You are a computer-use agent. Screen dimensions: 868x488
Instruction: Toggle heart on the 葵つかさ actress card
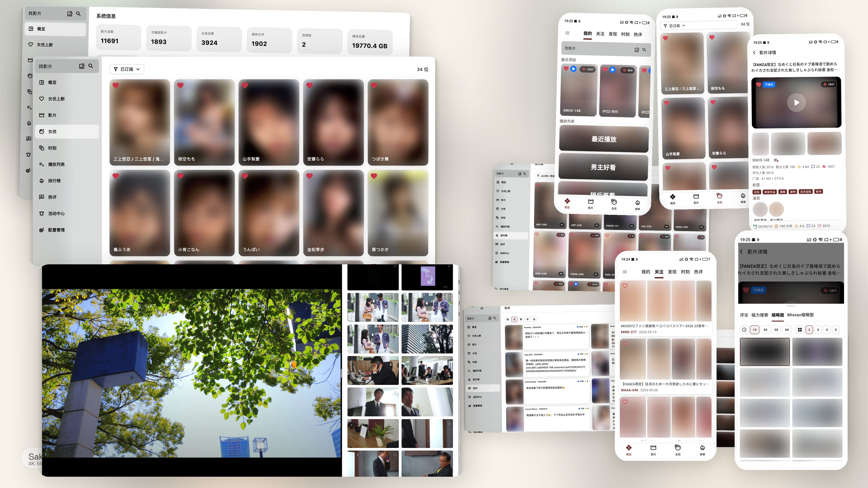click(374, 176)
